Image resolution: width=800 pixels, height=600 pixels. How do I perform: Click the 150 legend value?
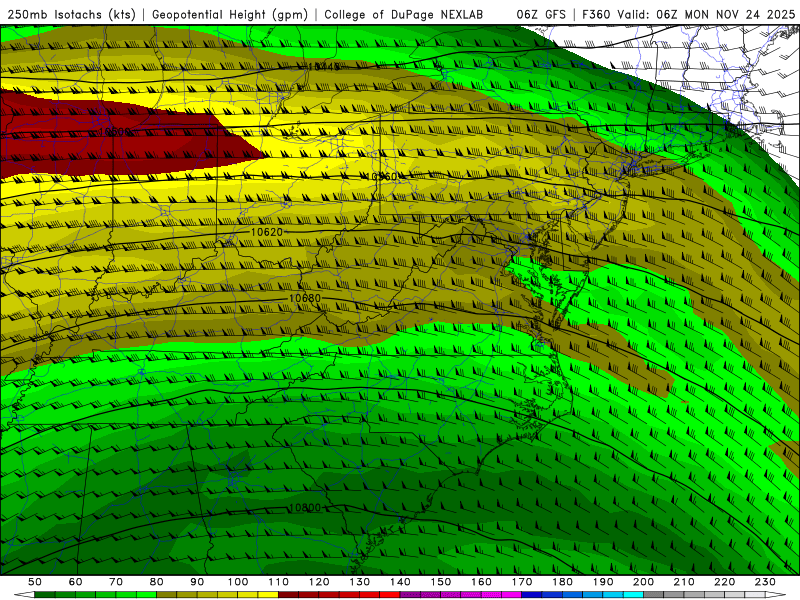tap(441, 582)
